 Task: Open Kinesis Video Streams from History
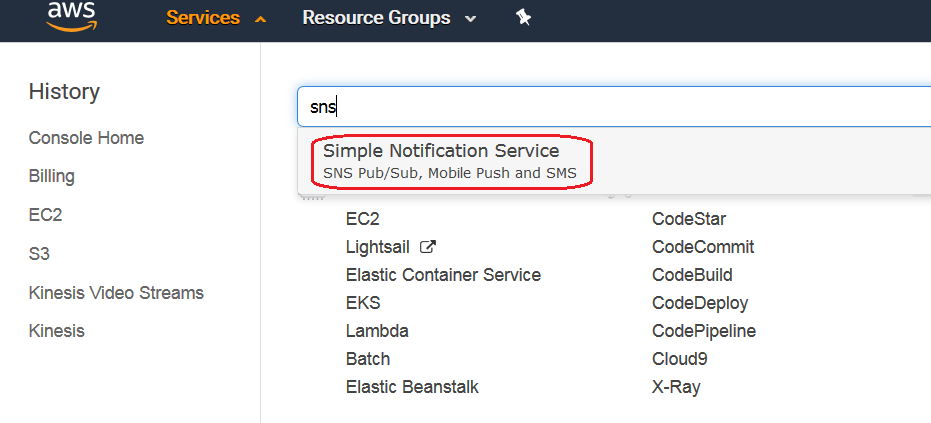pyautogui.click(x=116, y=293)
